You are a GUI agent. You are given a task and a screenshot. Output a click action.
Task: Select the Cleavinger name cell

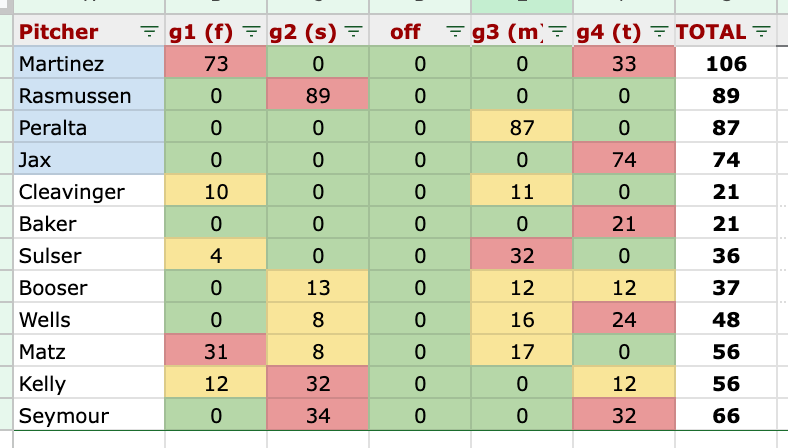(89, 191)
